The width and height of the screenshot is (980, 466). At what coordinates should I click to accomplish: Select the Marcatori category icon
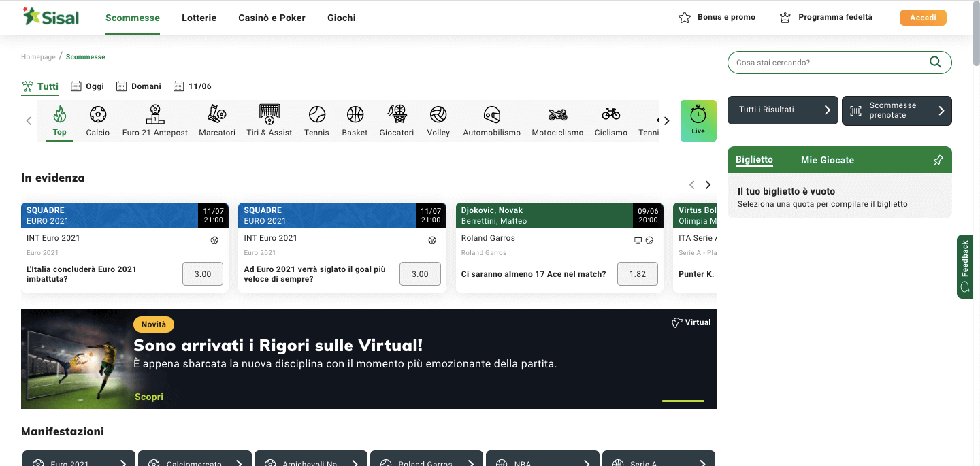tap(217, 121)
